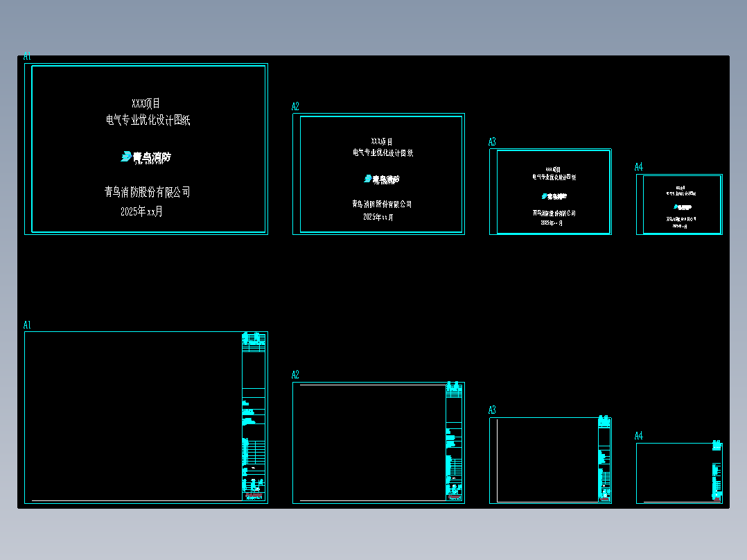Click the A2 label above the bottom-row title block frame

[295, 375]
